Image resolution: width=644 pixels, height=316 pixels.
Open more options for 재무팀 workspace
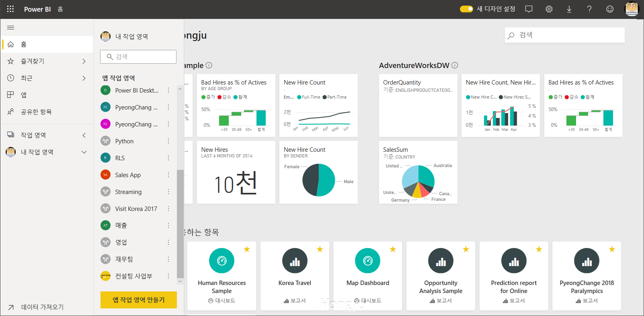coord(168,259)
